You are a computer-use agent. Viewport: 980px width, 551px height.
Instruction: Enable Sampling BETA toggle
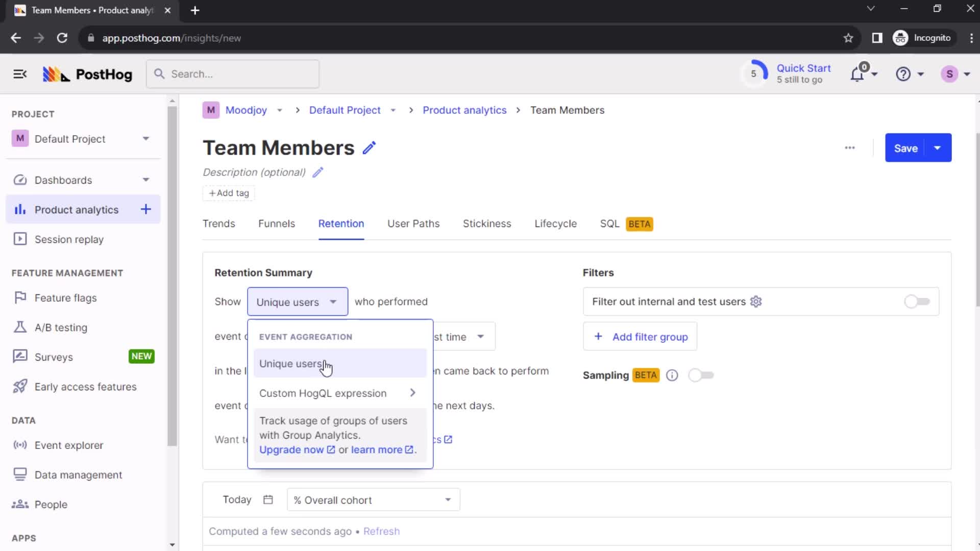point(701,375)
